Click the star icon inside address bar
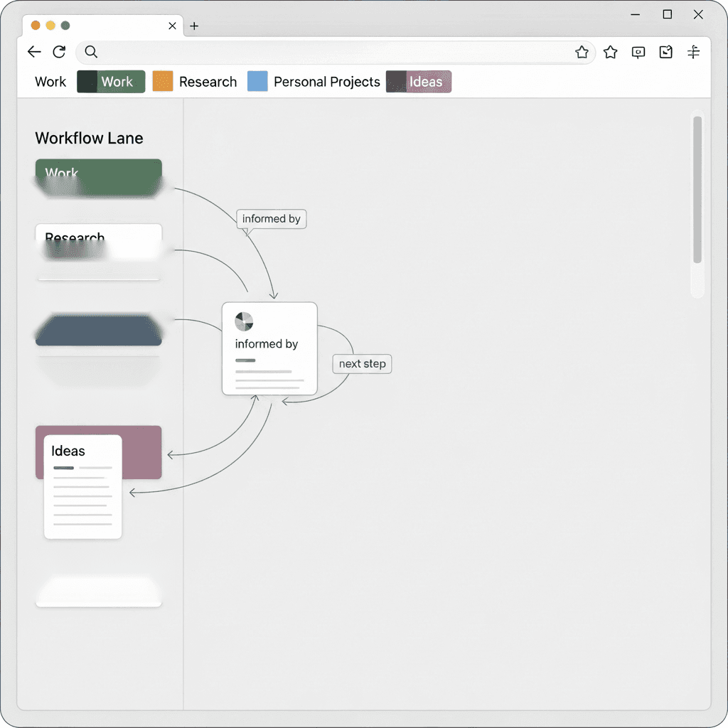728x728 pixels. [x=582, y=52]
